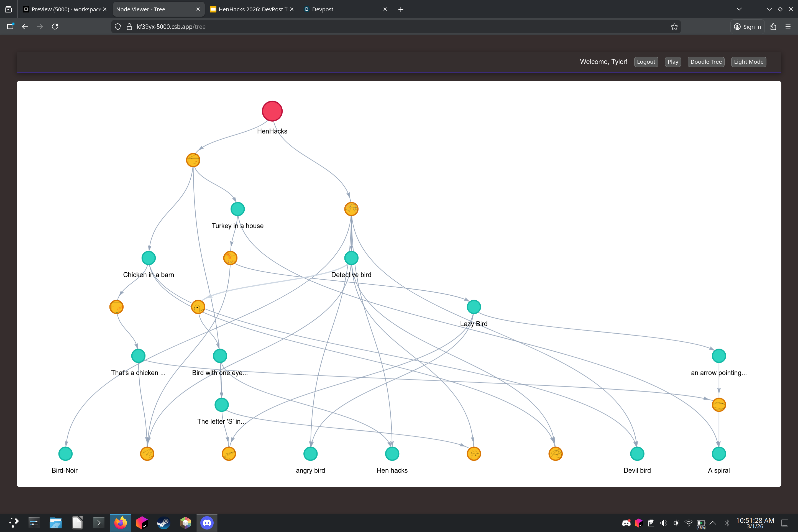Bookmark this page with star icon
Screen dimensions: 798x532
pos(674,27)
